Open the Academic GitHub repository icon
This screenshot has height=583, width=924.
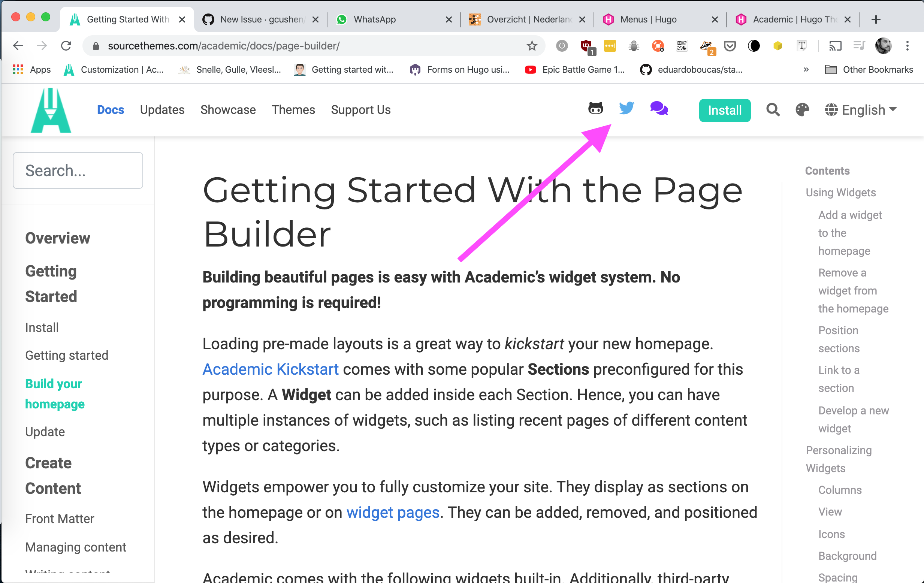pos(596,109)
